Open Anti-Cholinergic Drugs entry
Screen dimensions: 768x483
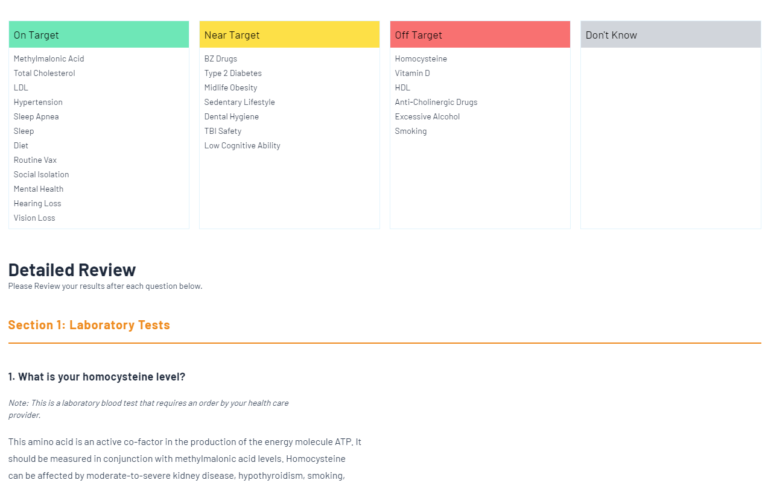[436, 102]
